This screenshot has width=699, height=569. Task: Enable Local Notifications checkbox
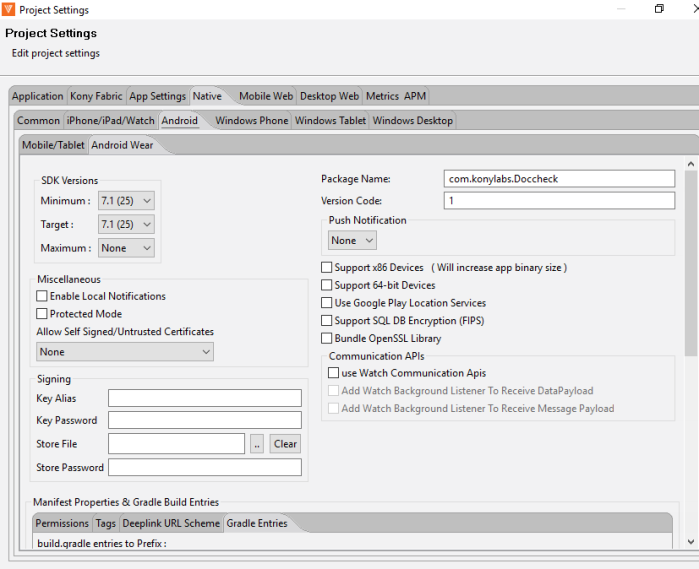coord(42,296)
